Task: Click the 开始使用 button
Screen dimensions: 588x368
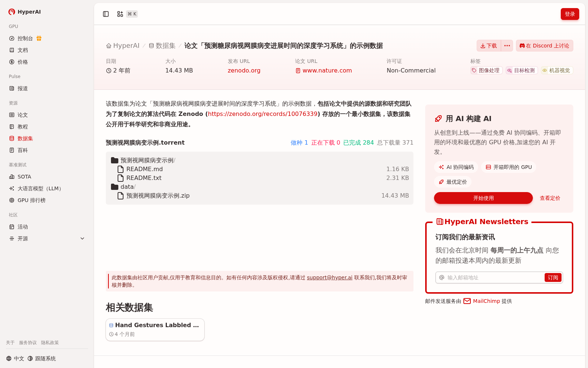Action: [x=483, y=198]
